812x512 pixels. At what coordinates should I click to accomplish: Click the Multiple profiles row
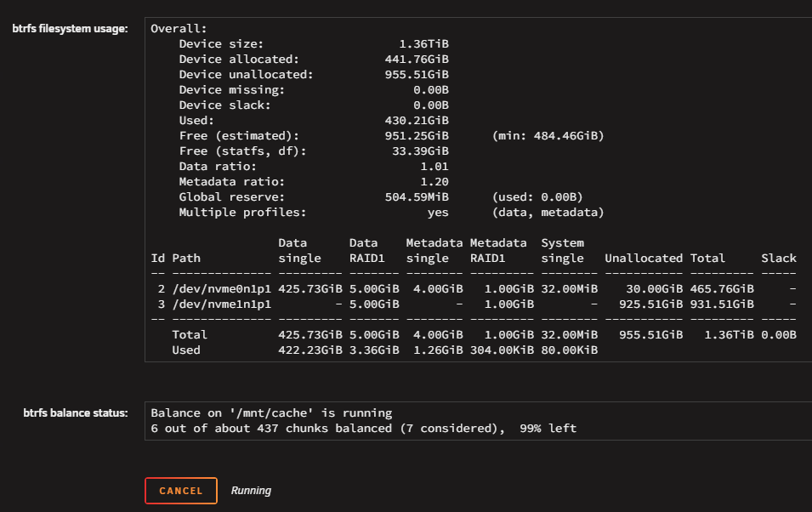[391, 213]
